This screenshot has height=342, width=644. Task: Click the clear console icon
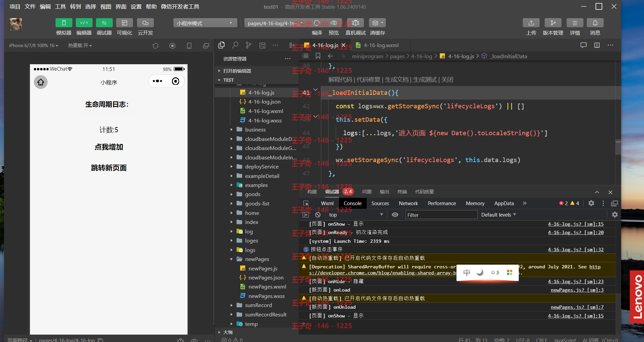click(318, 215)
